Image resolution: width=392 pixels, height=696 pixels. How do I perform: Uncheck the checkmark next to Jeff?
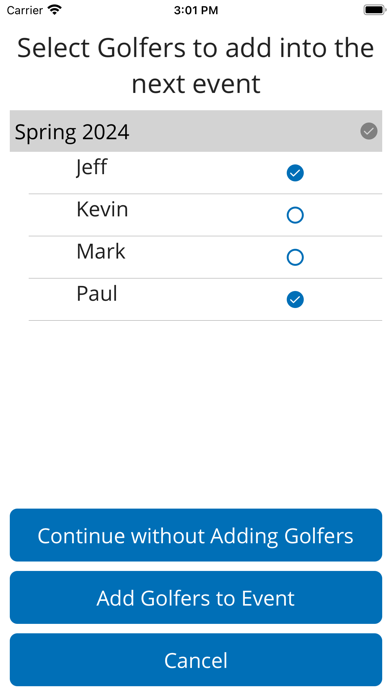(295, 173)
